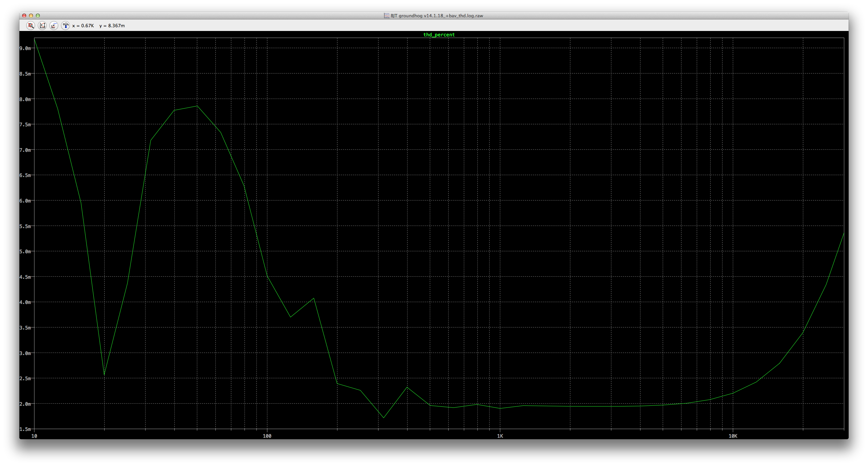Click the 10K horizontal axis label

733,436
